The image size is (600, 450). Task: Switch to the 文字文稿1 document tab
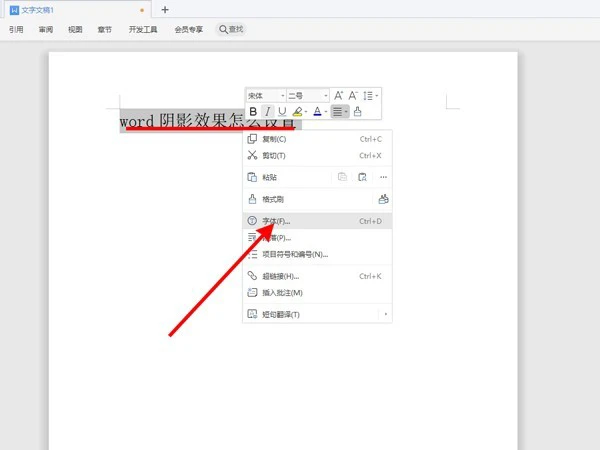(76, 10)
